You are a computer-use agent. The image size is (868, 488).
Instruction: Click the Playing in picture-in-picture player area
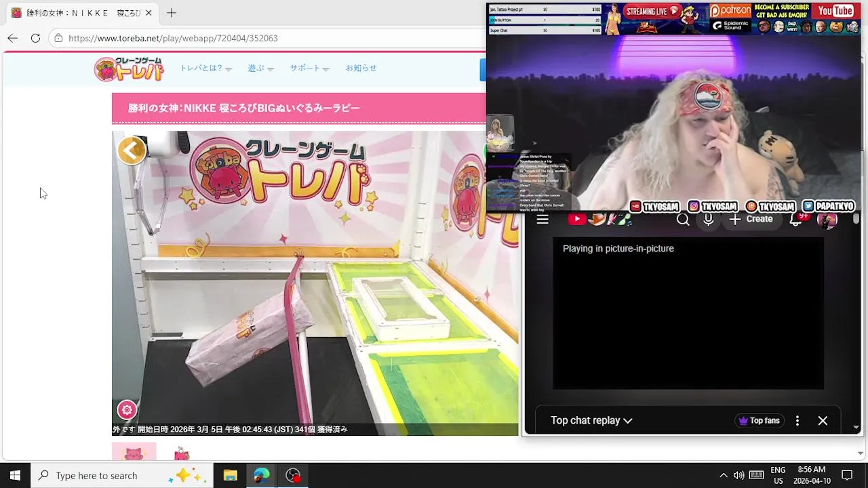pyautogui.click(x=688, y=313)
